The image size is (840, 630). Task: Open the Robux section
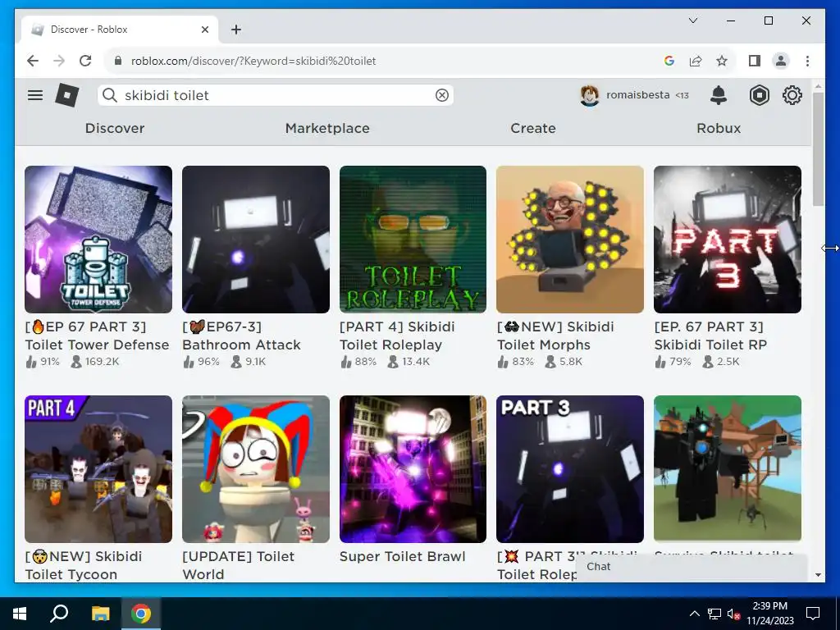pos(719,128)
